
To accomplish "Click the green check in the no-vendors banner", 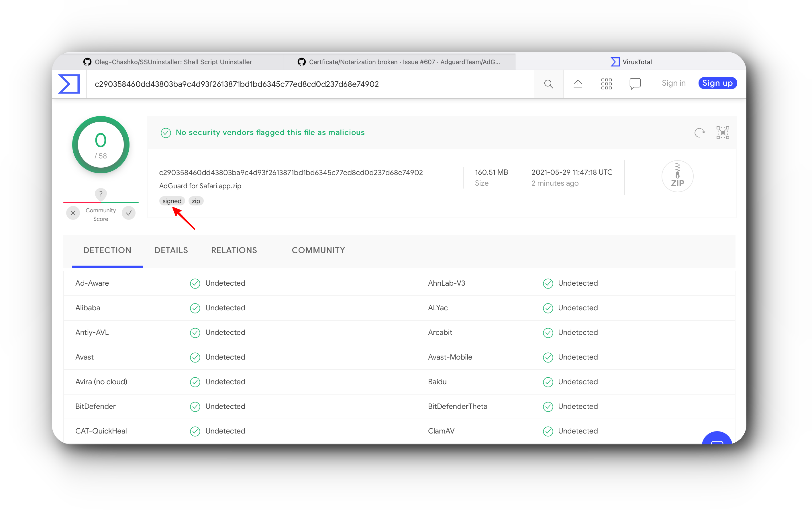I will tap(166, 133).
